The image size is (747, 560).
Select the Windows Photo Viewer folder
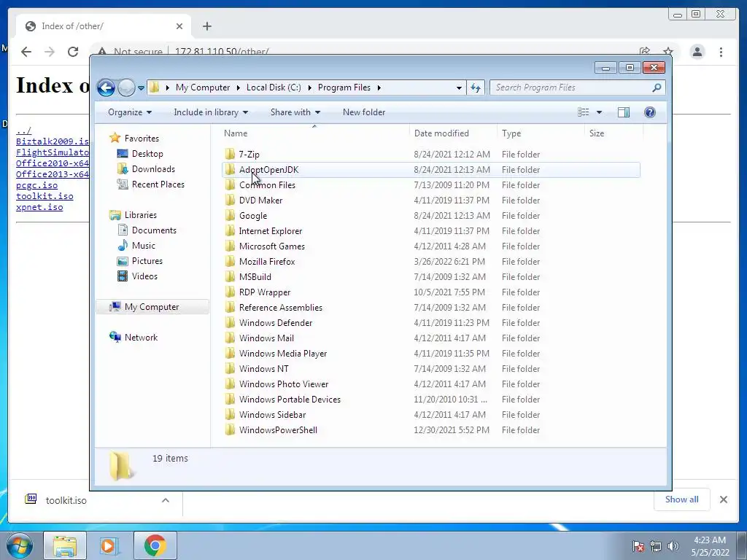pos(430,384)
